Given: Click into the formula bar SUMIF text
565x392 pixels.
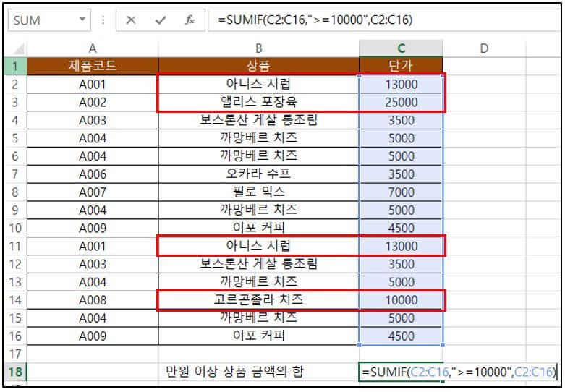Looking at the screenshot, I should click(315, 20).
